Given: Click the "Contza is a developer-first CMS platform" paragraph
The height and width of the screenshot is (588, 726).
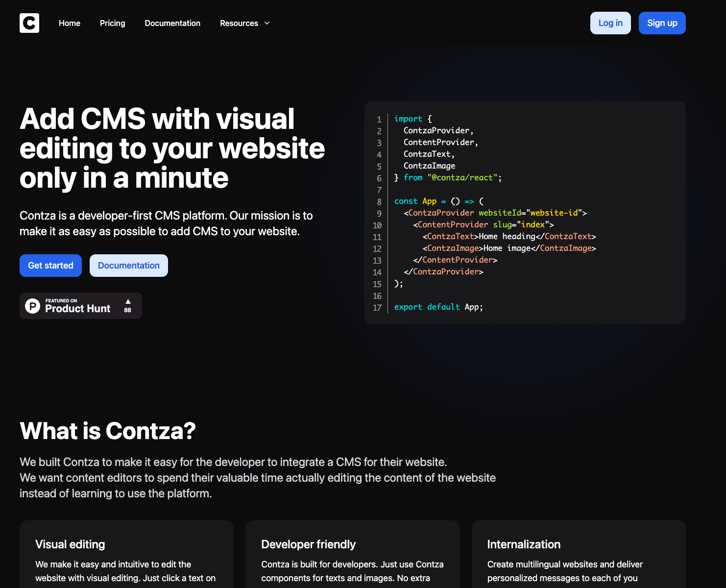Looking at the screenshot, I should [166, 223].
